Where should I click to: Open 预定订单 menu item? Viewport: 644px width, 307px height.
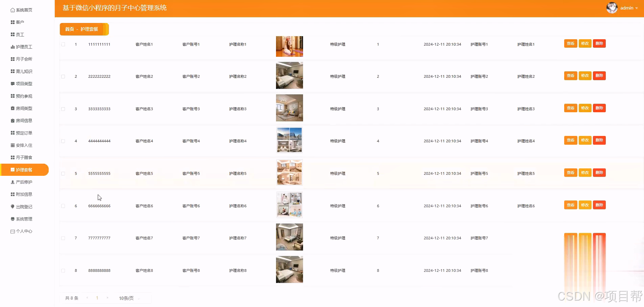(24, 133)
